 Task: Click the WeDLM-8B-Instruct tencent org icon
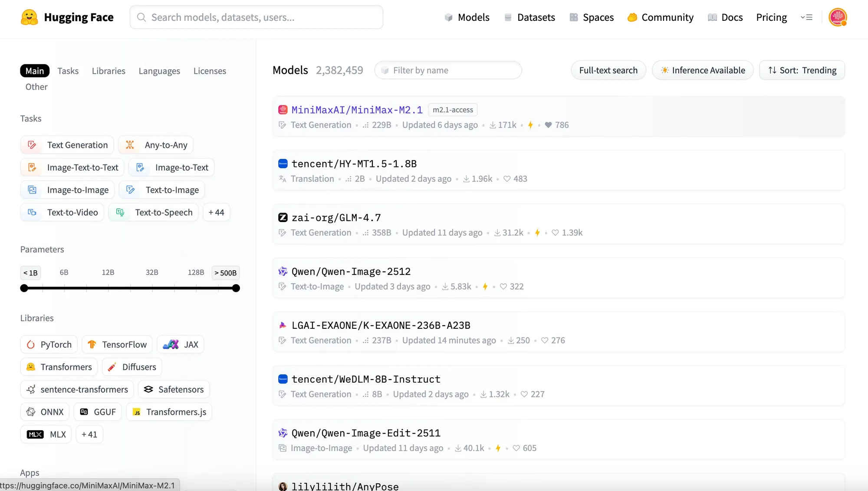pyautogui.click(x=283, y=379)
